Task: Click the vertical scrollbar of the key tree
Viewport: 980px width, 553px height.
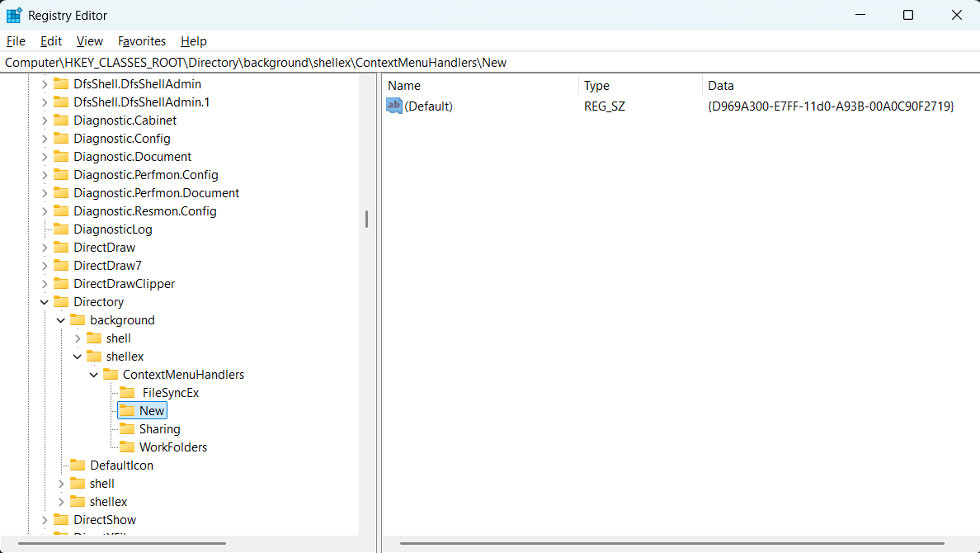Action: pyautogui.click(x=365, y=219)
